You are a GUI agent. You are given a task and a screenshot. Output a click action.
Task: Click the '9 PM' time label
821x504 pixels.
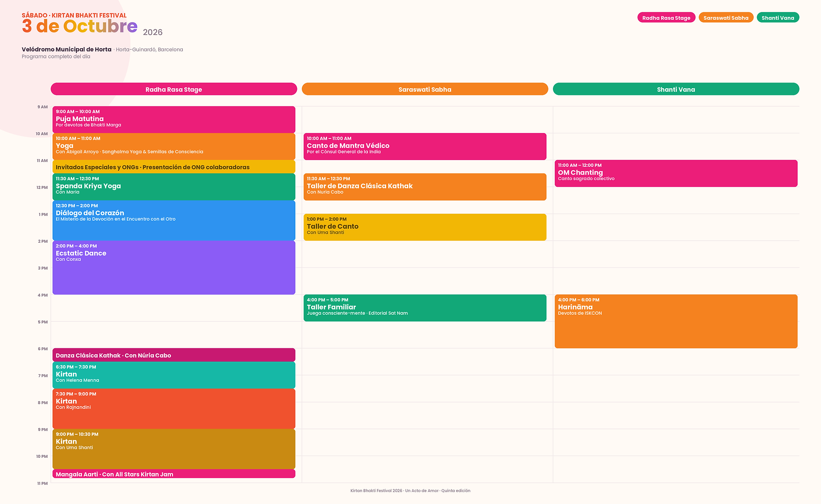[x=43, y=429]
